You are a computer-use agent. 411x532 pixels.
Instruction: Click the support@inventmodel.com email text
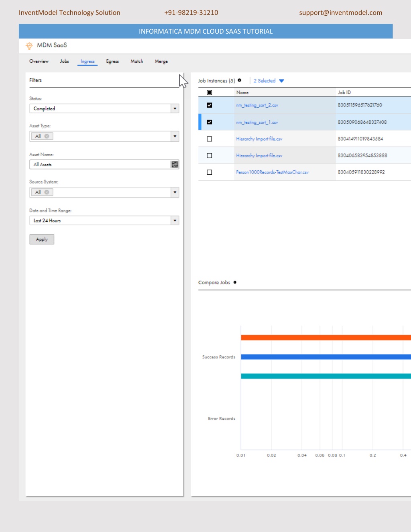pyautogui.click(x=341, y=12)
